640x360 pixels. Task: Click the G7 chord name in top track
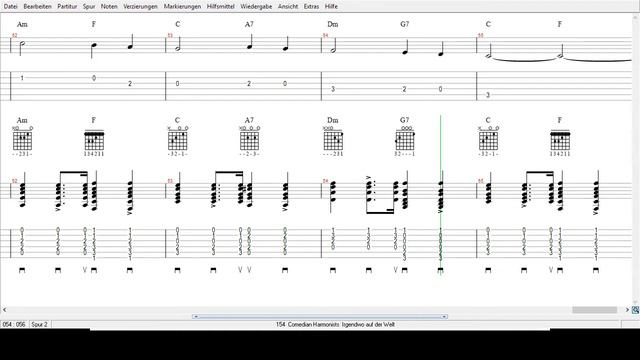[x=405, y=24]
